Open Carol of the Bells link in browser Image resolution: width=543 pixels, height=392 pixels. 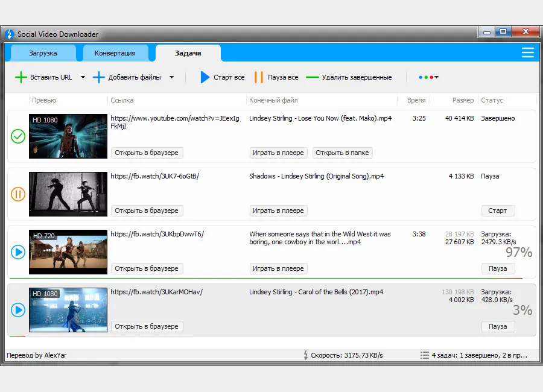point(147,326)
